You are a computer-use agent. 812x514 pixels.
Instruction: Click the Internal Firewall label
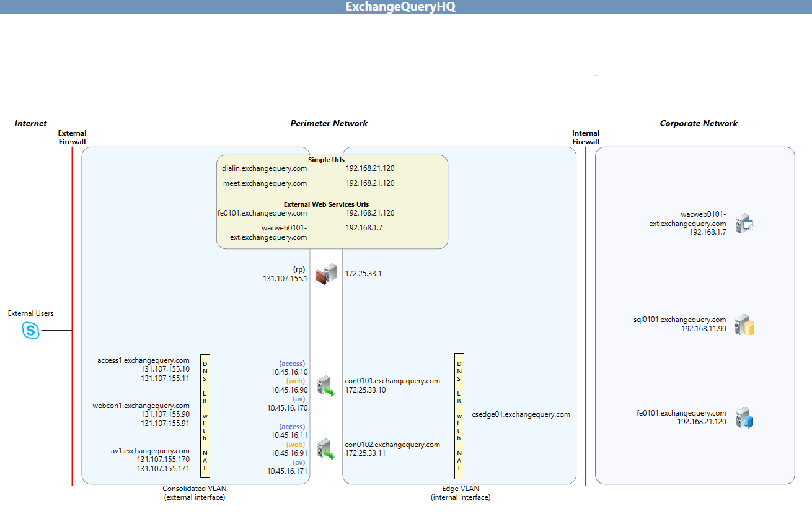coord(586,137)
